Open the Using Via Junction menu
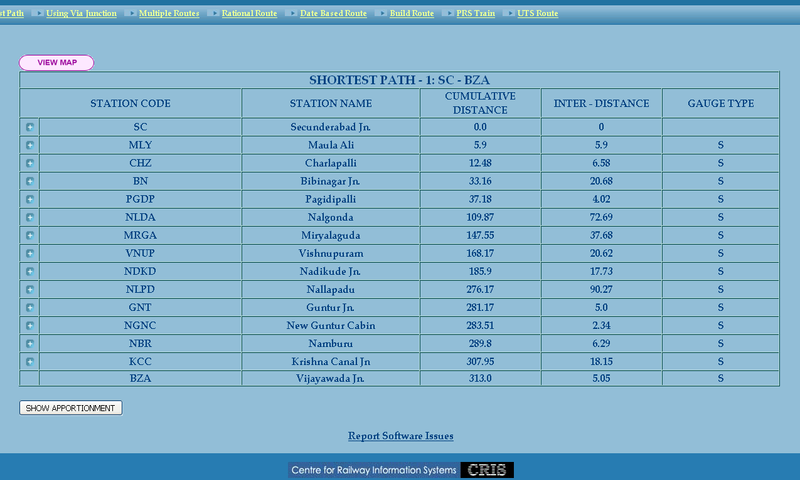Screen dimensions: 800x480 (81, 13)
